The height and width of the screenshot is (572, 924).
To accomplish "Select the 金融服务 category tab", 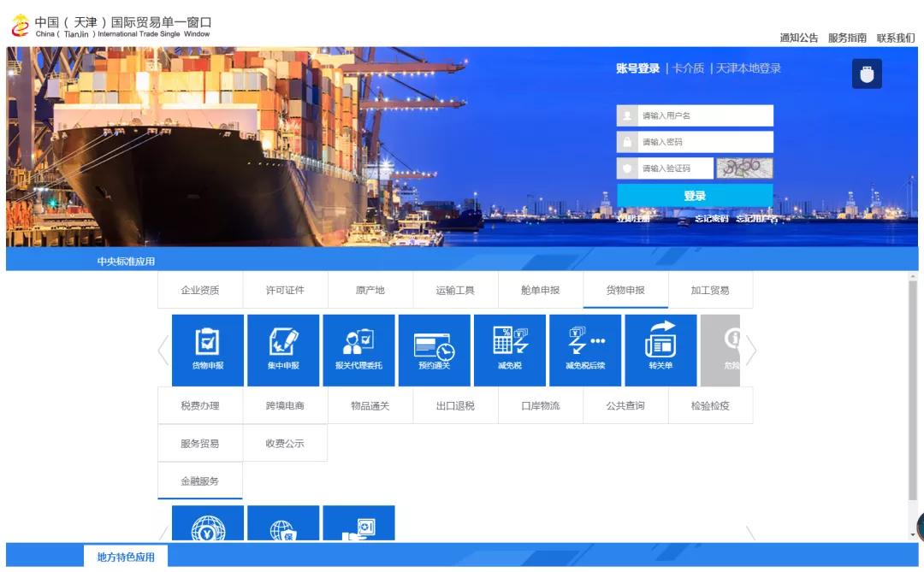I will [199, 481].
